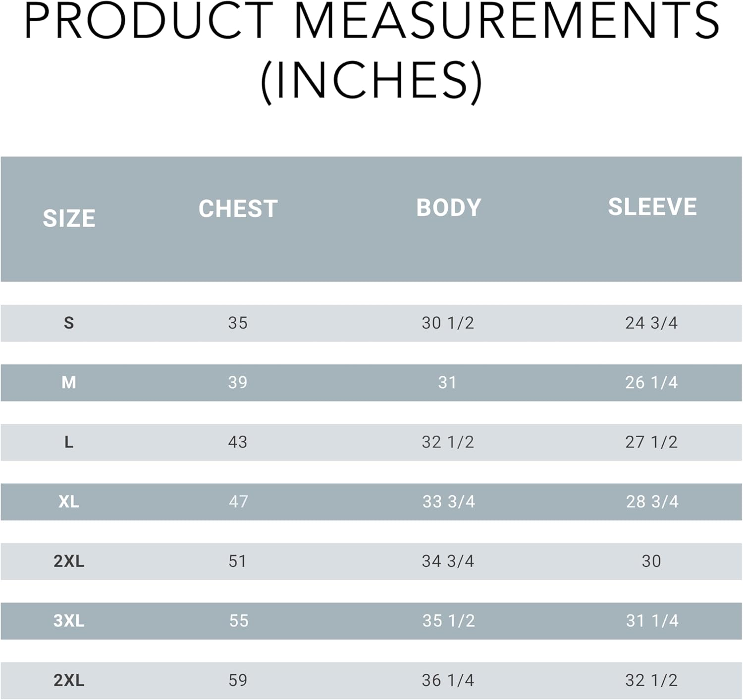Click the 3XL size row label

[69, 620]
